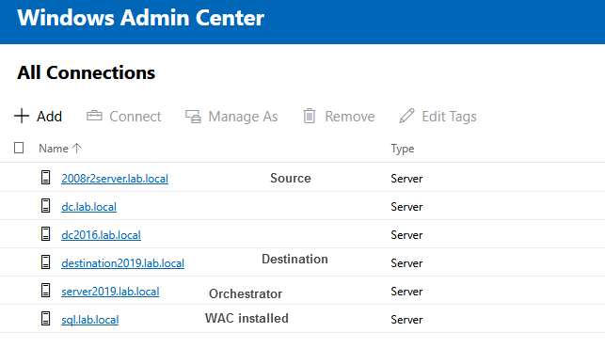Click Server type in sql.lab.local row

pos(406,319)
